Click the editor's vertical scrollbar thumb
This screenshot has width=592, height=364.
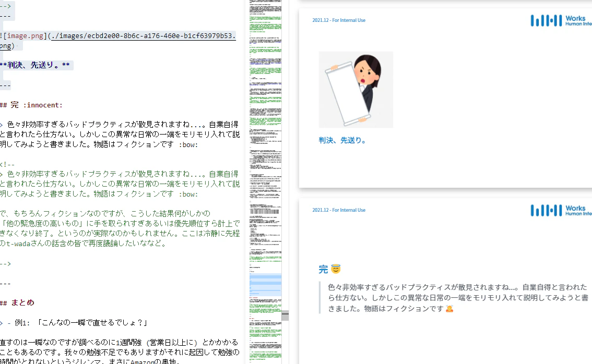click(285, 316)
